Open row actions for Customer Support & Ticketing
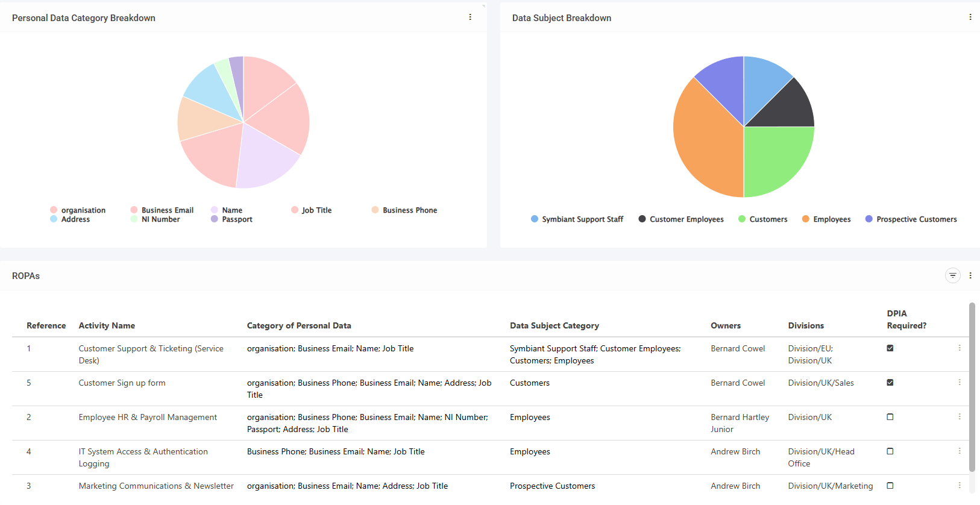Screen dimensions: 980x505 959,348
